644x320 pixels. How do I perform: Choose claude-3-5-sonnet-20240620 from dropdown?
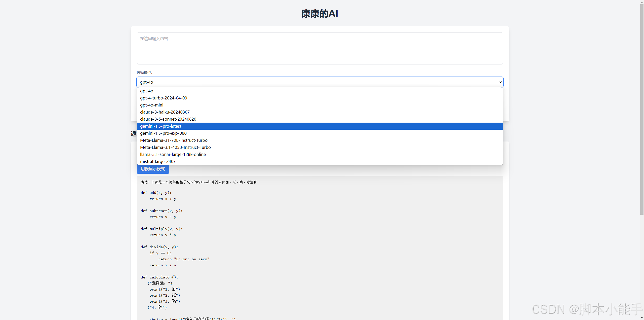pos(168,119)
